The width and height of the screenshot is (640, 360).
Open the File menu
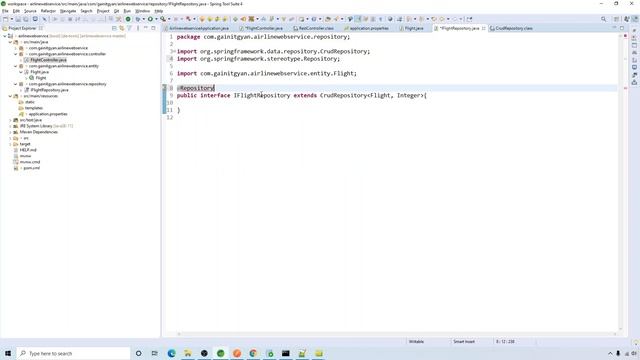5,11
